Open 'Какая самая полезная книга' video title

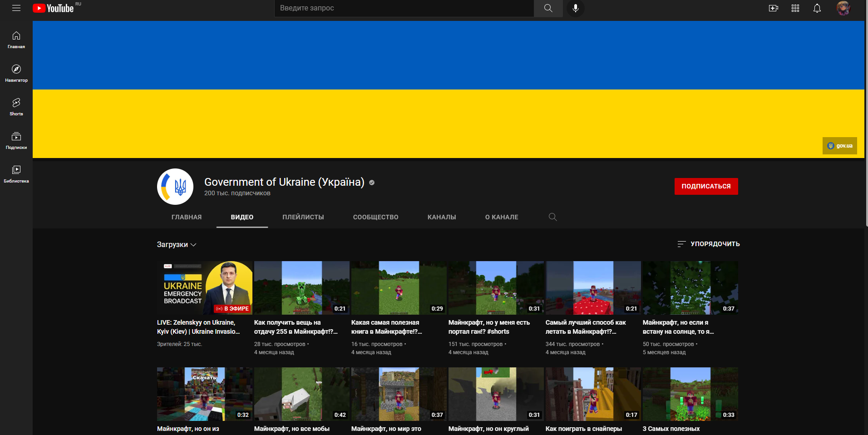point(387,327)
